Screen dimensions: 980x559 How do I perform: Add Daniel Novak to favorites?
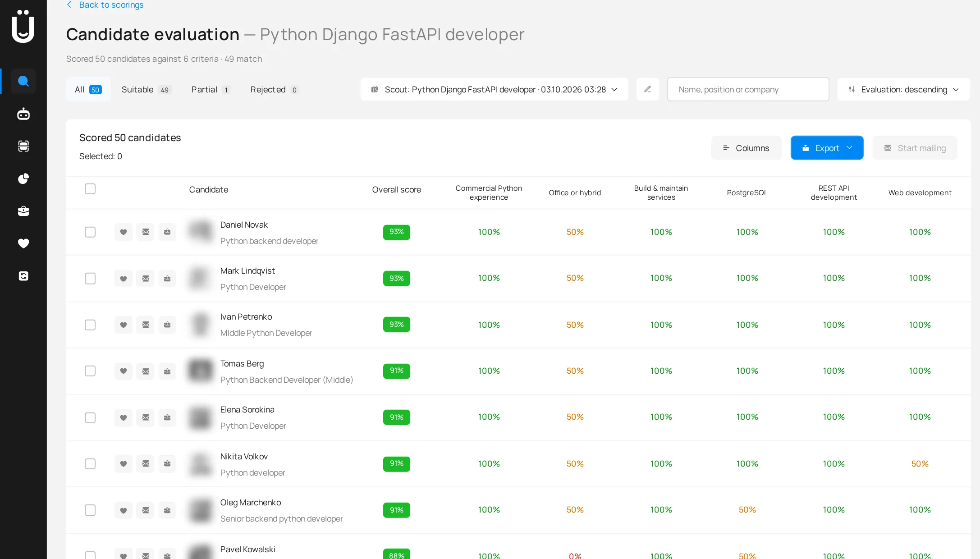point(124,232)
